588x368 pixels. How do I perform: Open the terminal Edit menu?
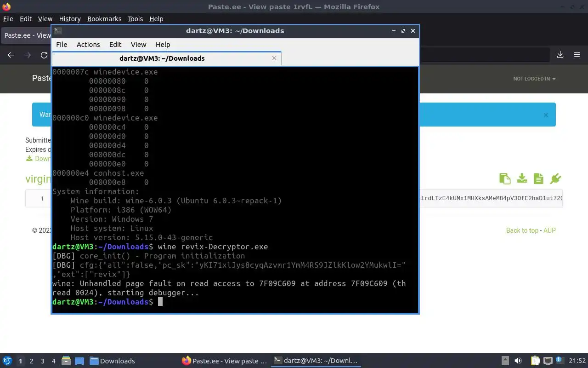(x=115, y=44)
